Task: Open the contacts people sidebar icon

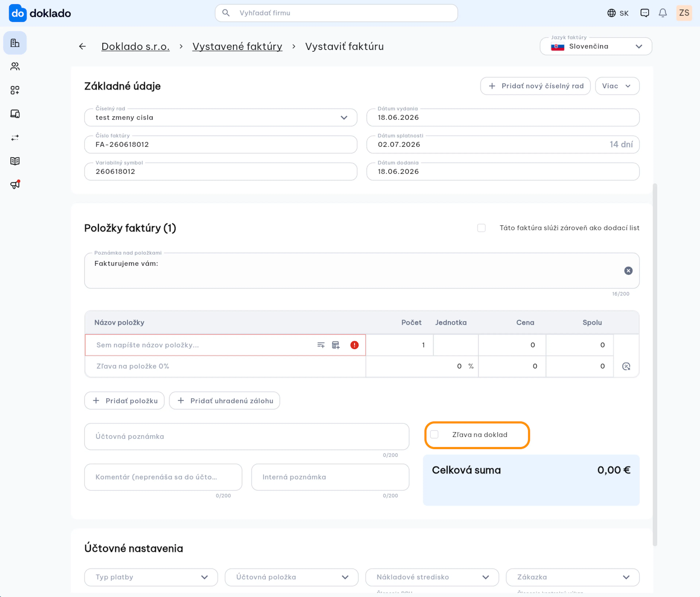Action: pyautogui.click(x=15, y=67)
